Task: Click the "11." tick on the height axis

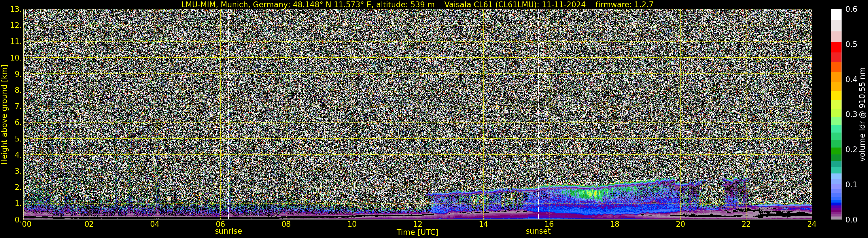Action: [16, 42]
